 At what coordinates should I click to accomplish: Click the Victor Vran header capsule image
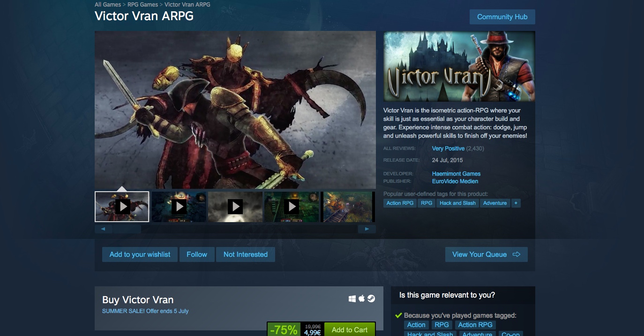(x=459, y=67)
